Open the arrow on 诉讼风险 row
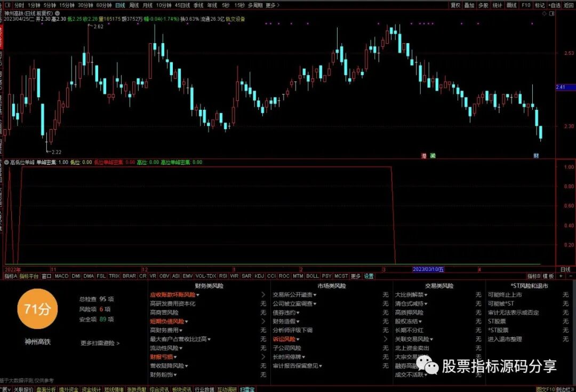This screenshot has height=392, width=576. 386,339
